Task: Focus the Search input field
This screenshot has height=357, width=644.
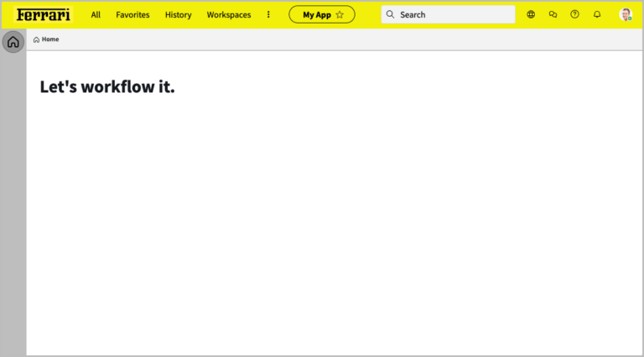Action: (448, 15)
